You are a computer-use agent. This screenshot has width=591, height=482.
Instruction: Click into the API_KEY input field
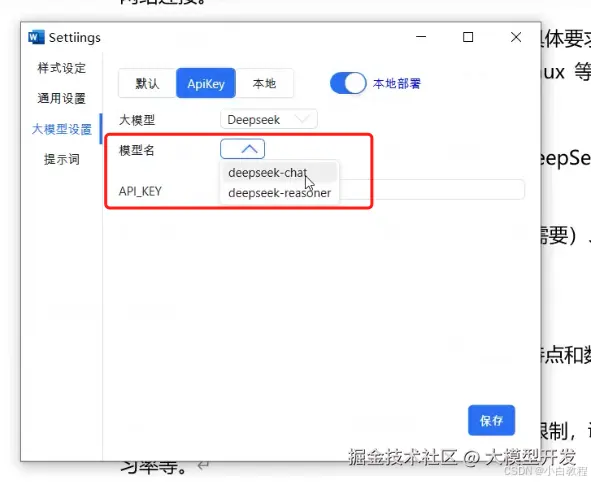tap(432, 190)
